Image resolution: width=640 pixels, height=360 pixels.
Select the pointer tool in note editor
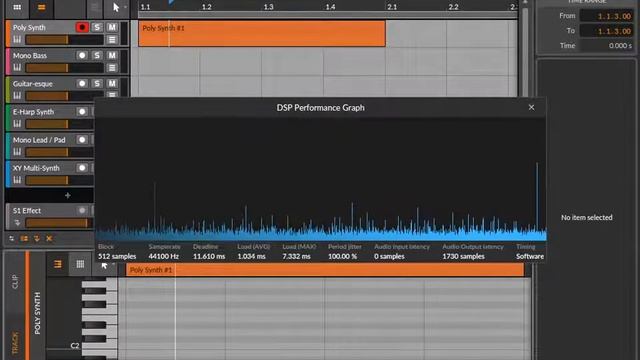[x=104, y=266]
